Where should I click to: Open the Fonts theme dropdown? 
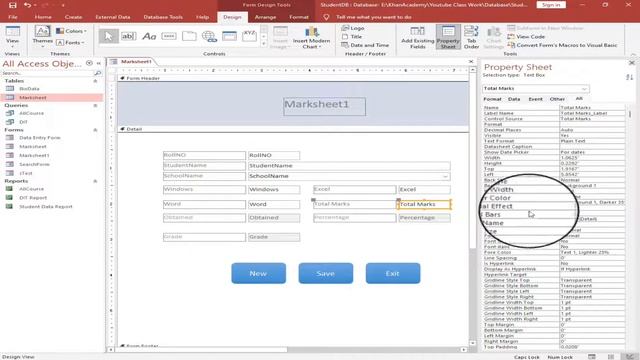70,42
